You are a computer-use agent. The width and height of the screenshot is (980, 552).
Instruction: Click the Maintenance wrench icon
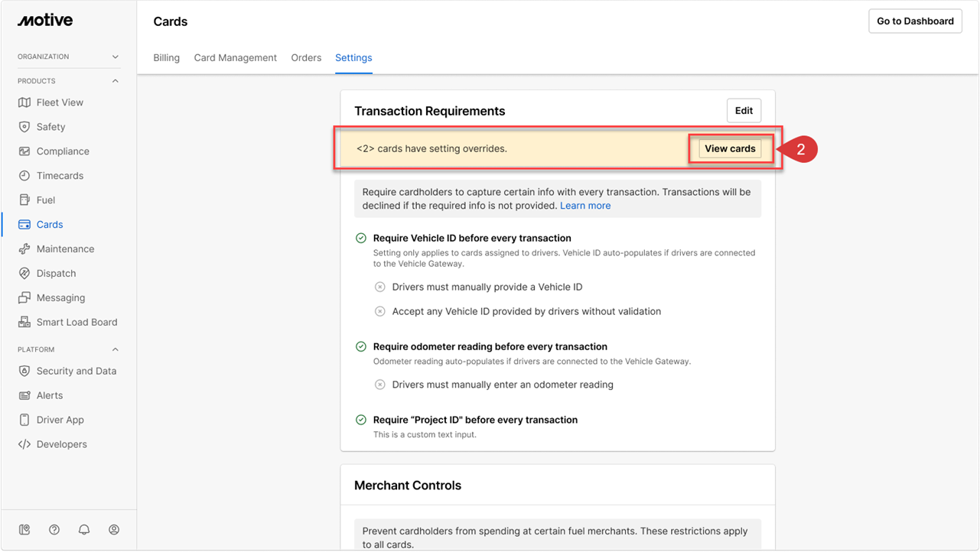pyautogui.click(x=24, y=249)
